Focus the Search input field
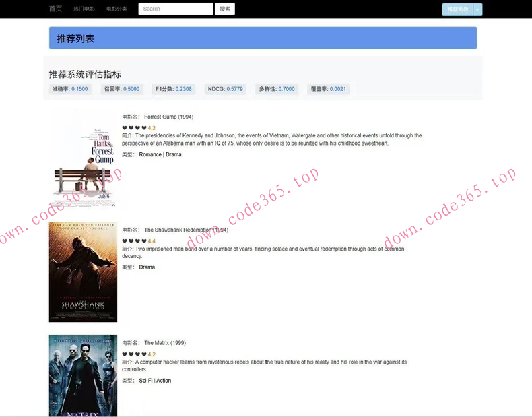The width and height of the screenshot is (532, 417). (176, 9)
